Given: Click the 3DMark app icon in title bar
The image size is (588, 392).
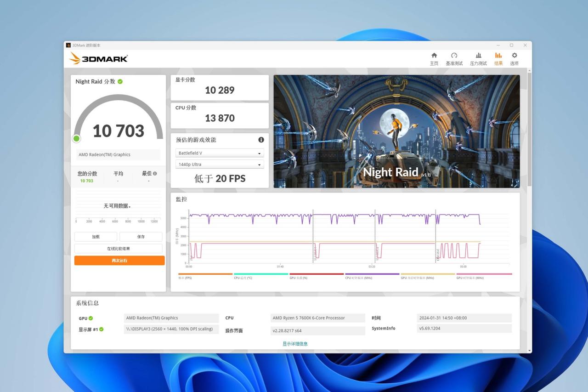Looking at the screenshot, I should [68, 45].
